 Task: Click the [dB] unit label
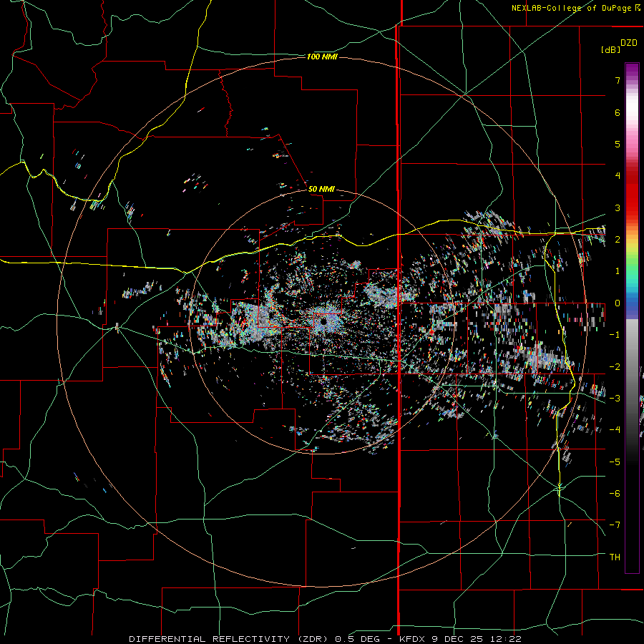point(610,49)
